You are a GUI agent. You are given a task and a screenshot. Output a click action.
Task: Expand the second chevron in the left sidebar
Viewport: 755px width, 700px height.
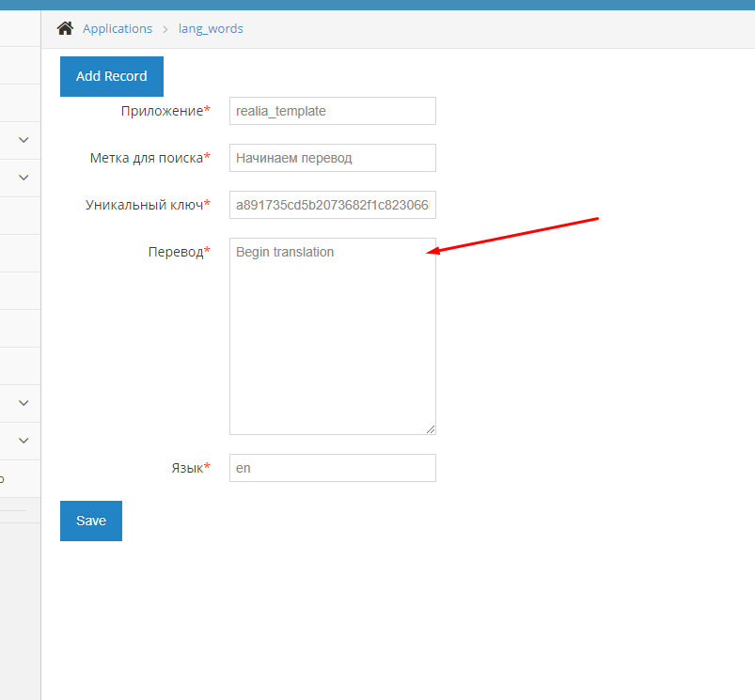pos(24,178)
